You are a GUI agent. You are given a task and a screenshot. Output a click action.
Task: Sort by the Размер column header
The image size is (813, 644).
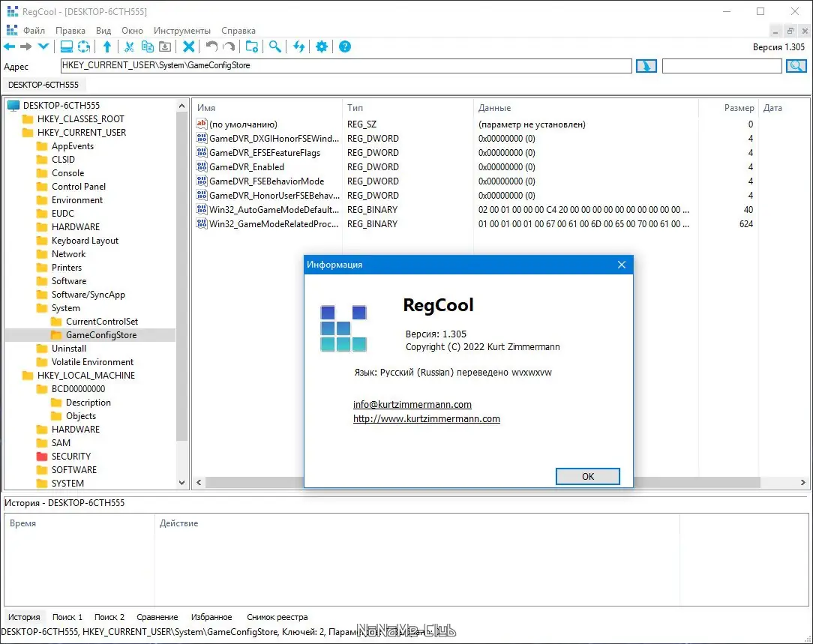pos(739,108)
